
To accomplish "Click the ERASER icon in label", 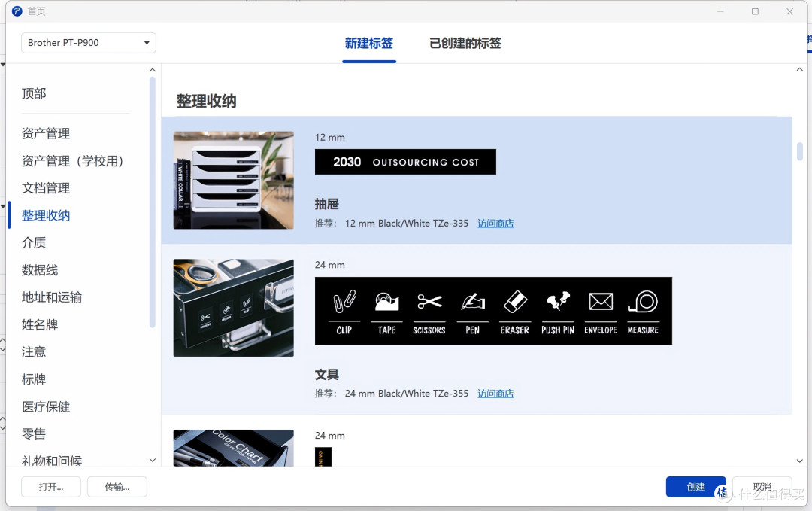I will (515, 301).
